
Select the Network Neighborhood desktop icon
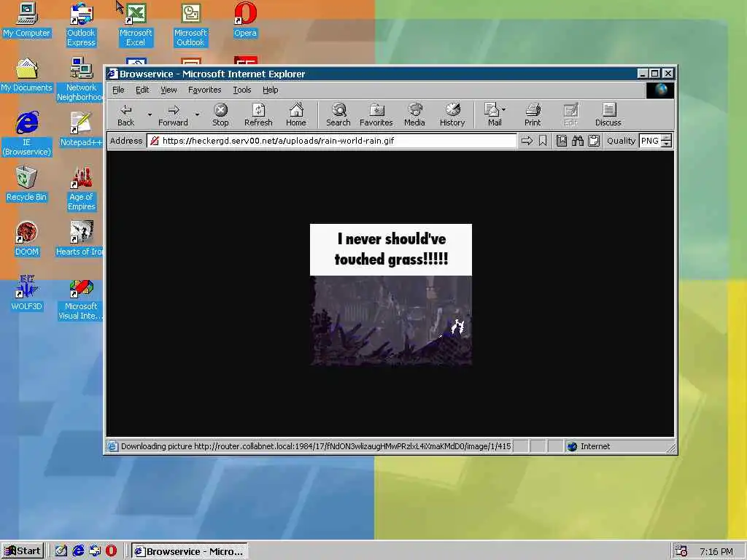tap(80, 79)
